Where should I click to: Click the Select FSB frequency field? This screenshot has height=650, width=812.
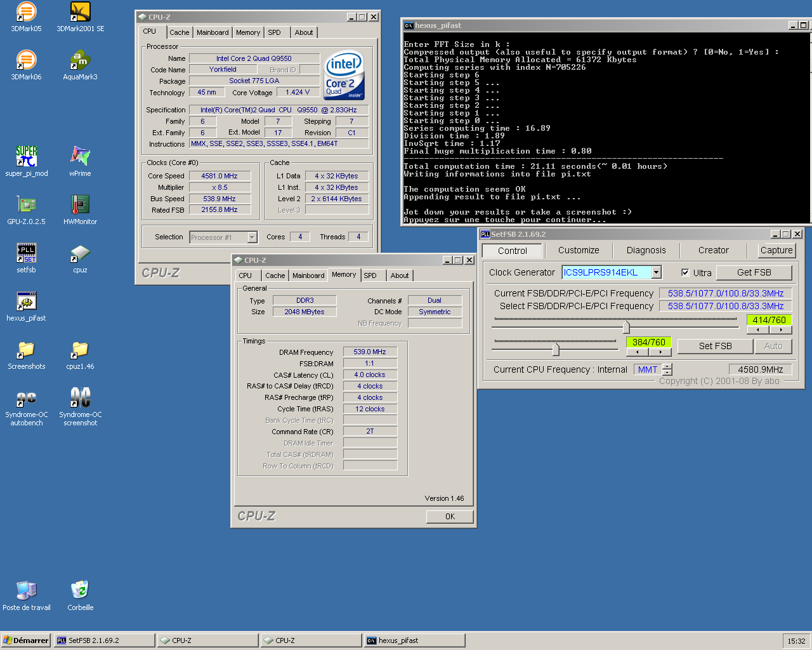tap(725, 306)
